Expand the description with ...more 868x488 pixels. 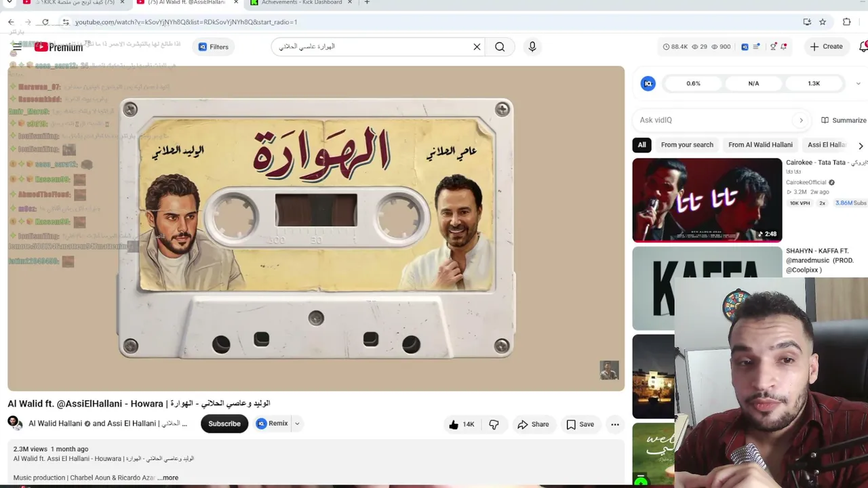[x=168, y=478]
